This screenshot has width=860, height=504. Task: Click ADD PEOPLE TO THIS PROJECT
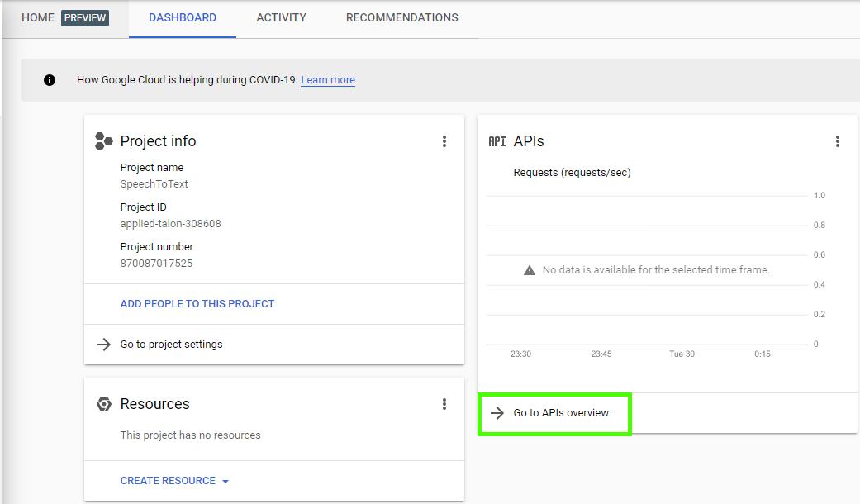197,303
